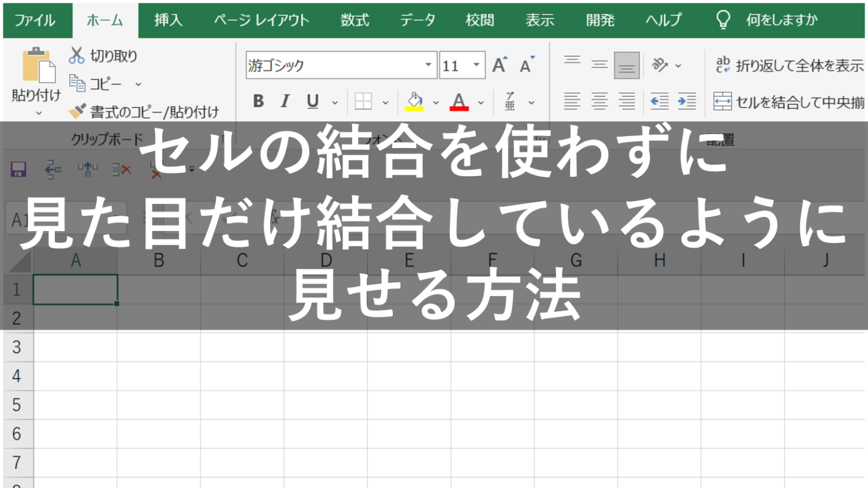Open font color dropdown arrow
868x488 pixels.
pos(481,103)
